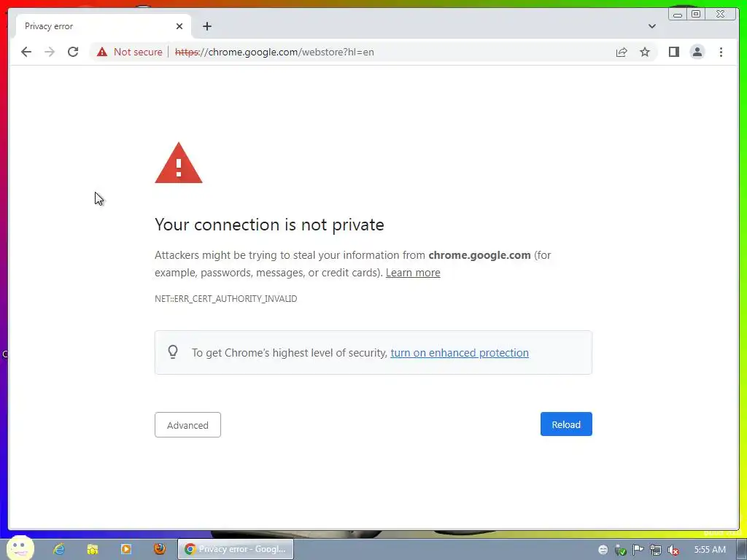
Task: Open Chrome three-dot menu
Action: 721,52
